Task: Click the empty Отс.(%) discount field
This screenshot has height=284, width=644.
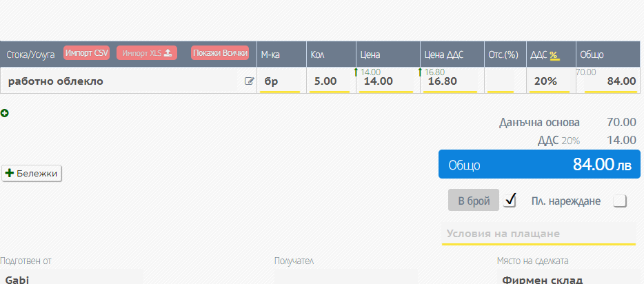Action: tap(503, 81)
